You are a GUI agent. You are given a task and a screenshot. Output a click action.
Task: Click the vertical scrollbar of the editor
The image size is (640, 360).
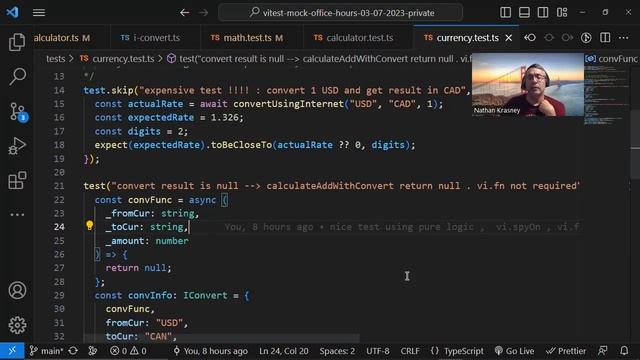tap(635, 143)
